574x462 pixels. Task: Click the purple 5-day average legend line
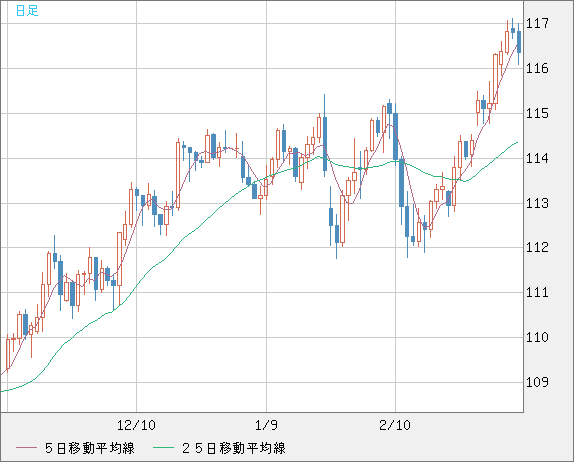(x=26, y=448)
